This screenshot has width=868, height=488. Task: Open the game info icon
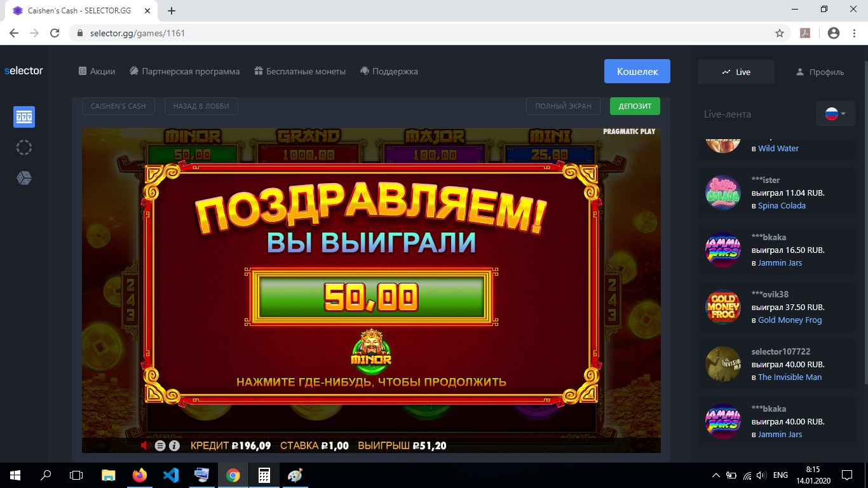click(x=174, y=446)
